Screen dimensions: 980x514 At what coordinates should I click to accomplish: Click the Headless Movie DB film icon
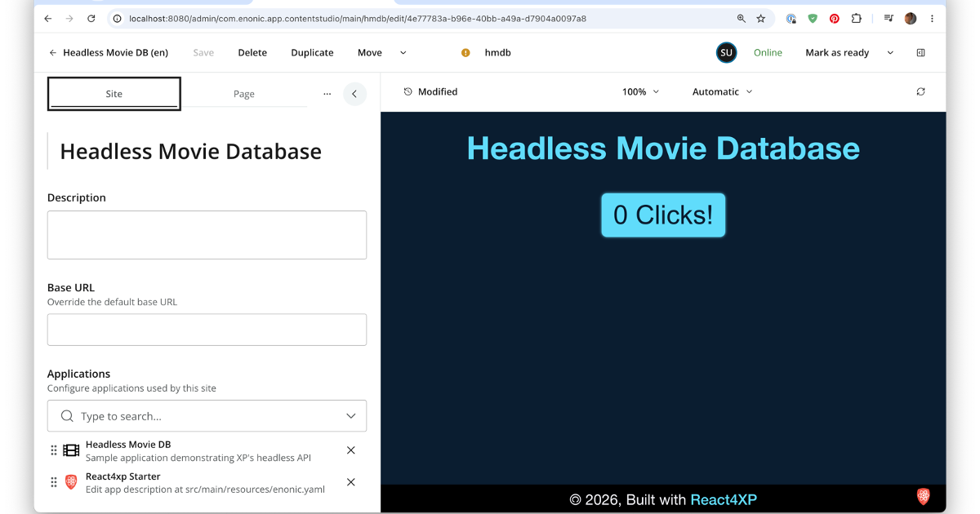(71, 450)
